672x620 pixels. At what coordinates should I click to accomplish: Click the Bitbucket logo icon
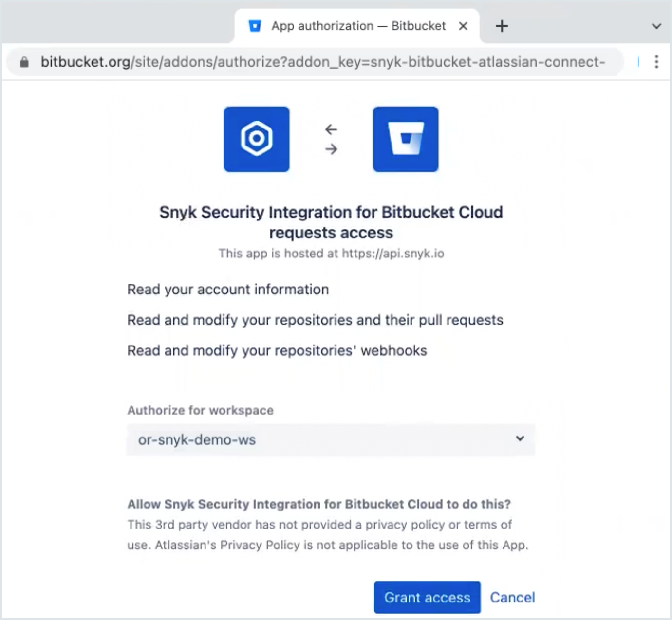pos(406,139)
